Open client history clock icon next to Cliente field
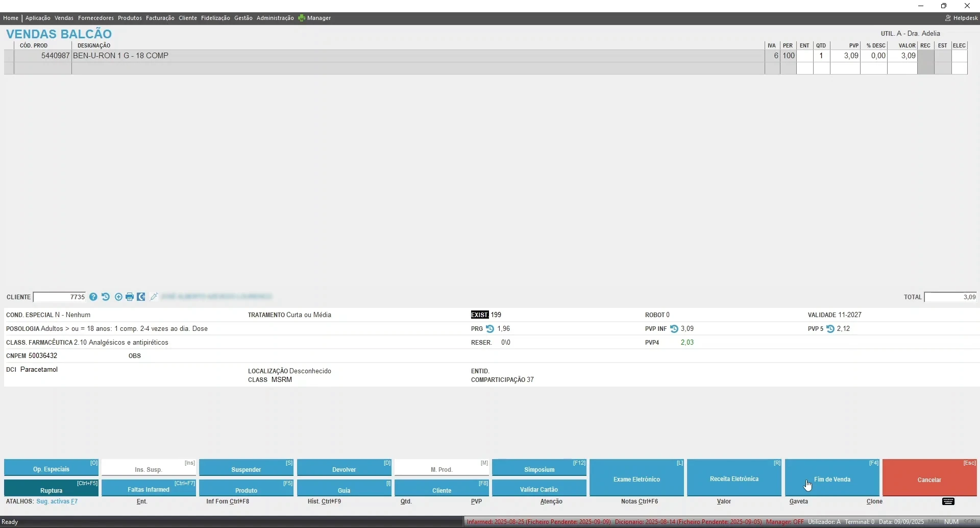The height and width of the screenshot is (528, 980). pyautogui.click(x=106, y=297)
